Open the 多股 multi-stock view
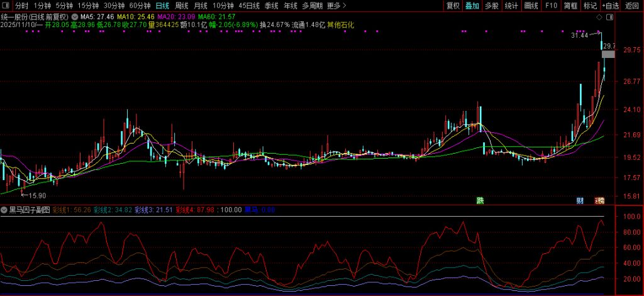 [x=492, y=6]
